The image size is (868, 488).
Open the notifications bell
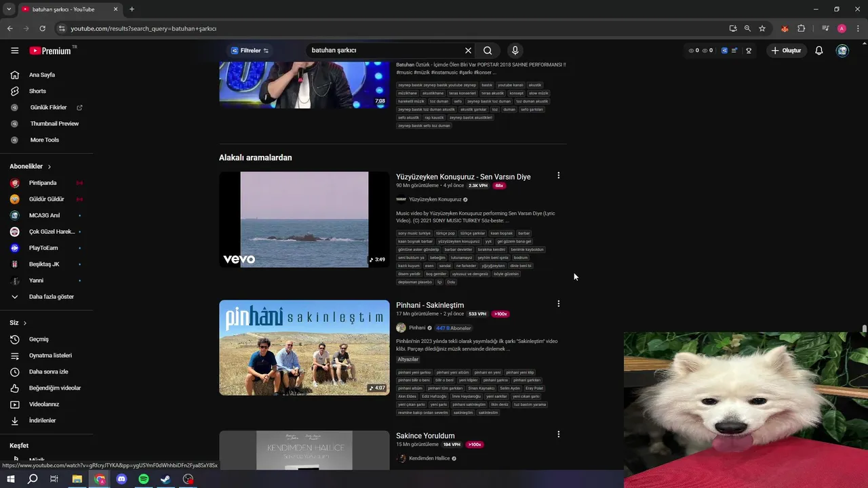point(818,50)
